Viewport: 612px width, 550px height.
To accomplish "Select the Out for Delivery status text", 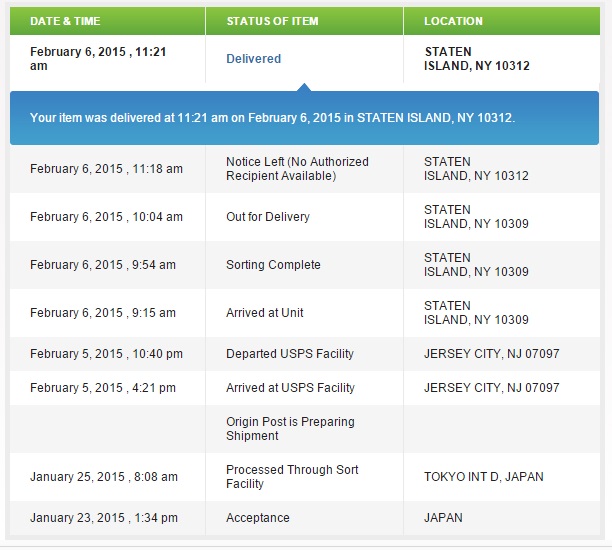I will [x=268, y=217].
